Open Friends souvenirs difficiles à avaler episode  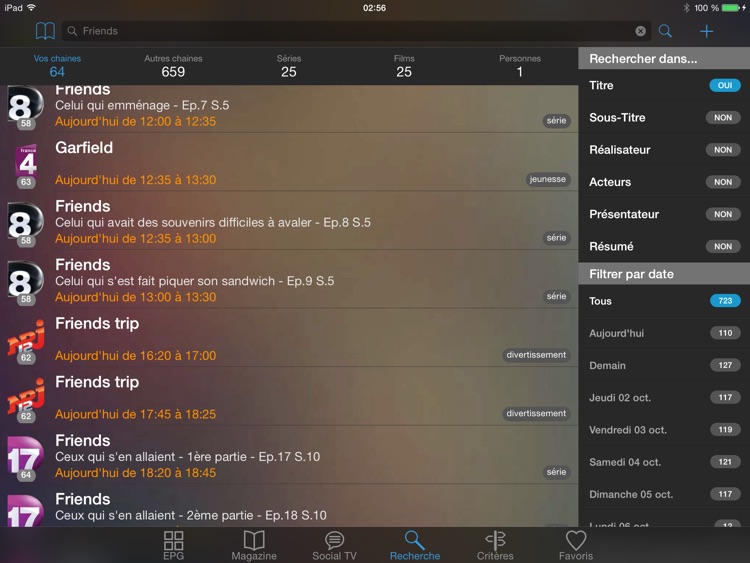point(289,221)
